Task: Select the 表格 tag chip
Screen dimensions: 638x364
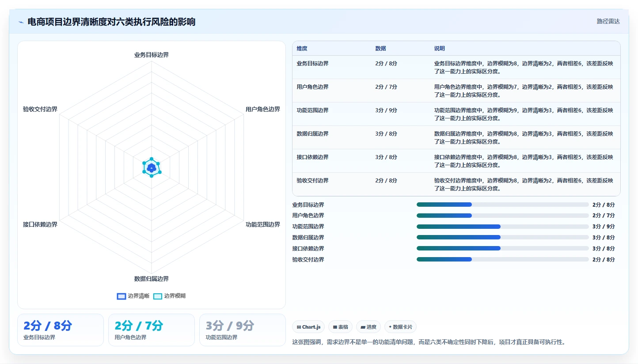Action: click(x=340, y=327)
